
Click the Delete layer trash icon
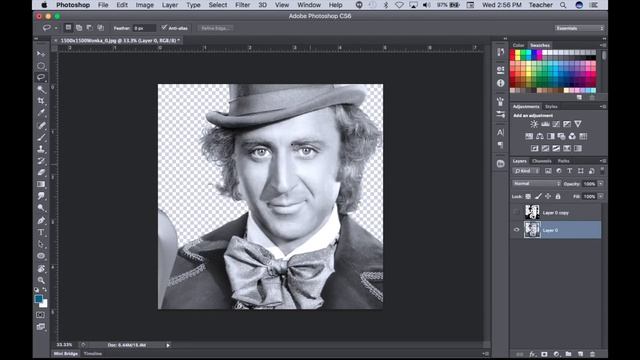click(592, 354)
